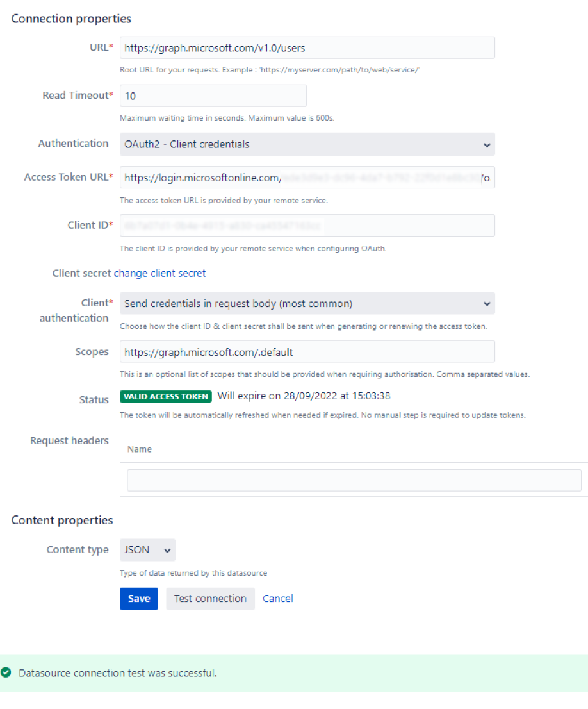Expand the Client authentication dropdown
Image resolution: width=588 pixels, height=709 pixels.
tap(307, 303)
